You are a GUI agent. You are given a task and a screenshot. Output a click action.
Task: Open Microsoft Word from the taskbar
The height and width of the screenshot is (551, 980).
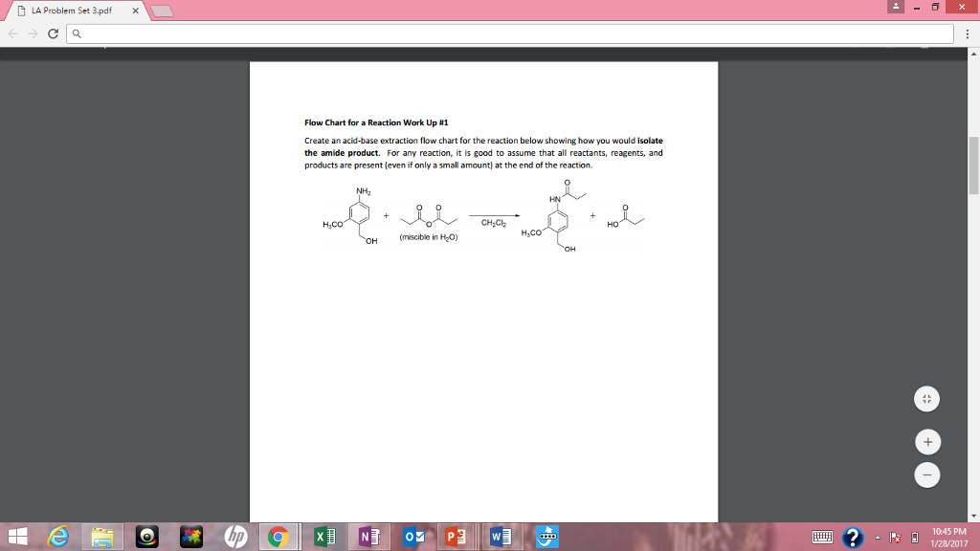coord(498,537)
